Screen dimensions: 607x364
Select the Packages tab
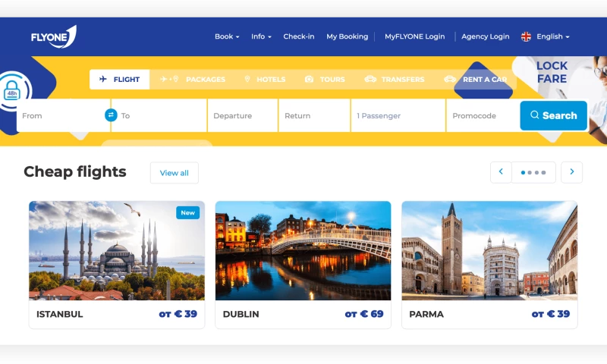(193, 80)
